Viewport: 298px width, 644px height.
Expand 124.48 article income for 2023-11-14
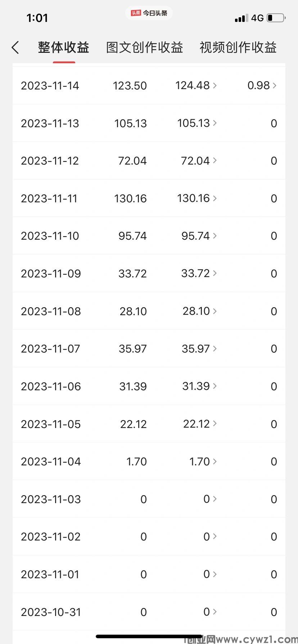(196, 86)
